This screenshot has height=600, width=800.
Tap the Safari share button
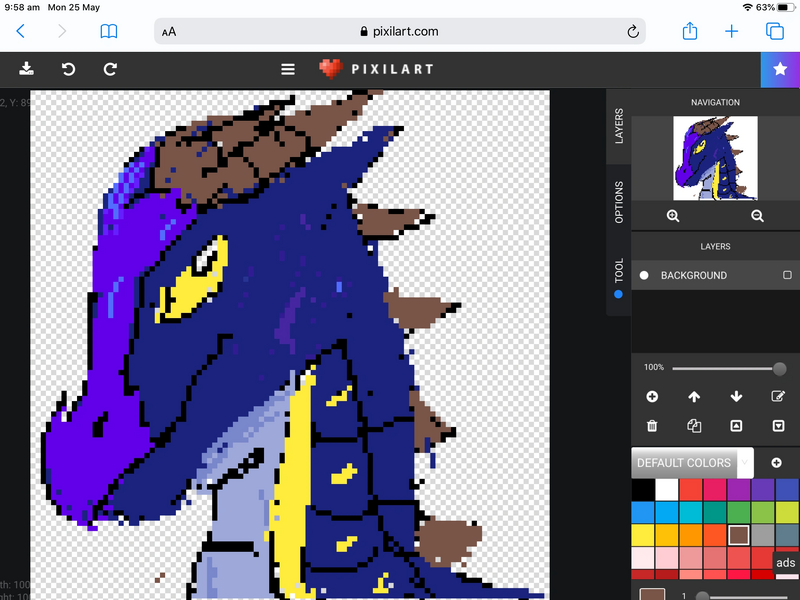[690, 32]
